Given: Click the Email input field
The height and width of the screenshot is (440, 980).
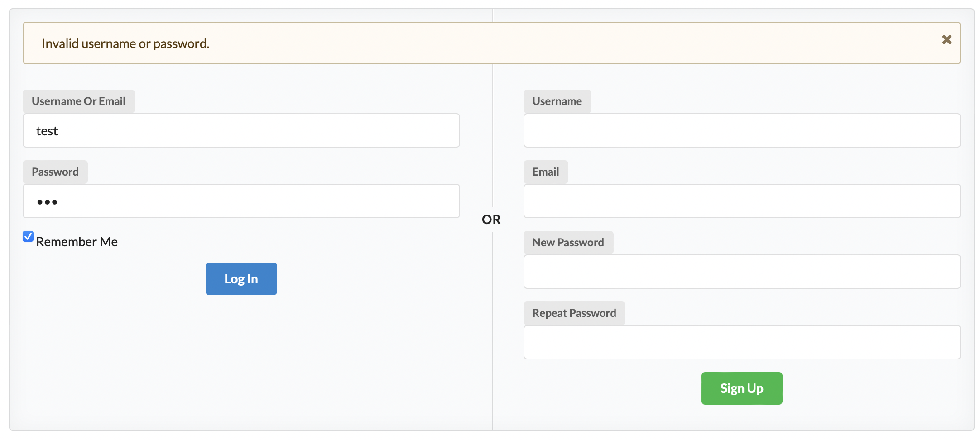Looking at the screenshot, I should click(x=742, y=201).
